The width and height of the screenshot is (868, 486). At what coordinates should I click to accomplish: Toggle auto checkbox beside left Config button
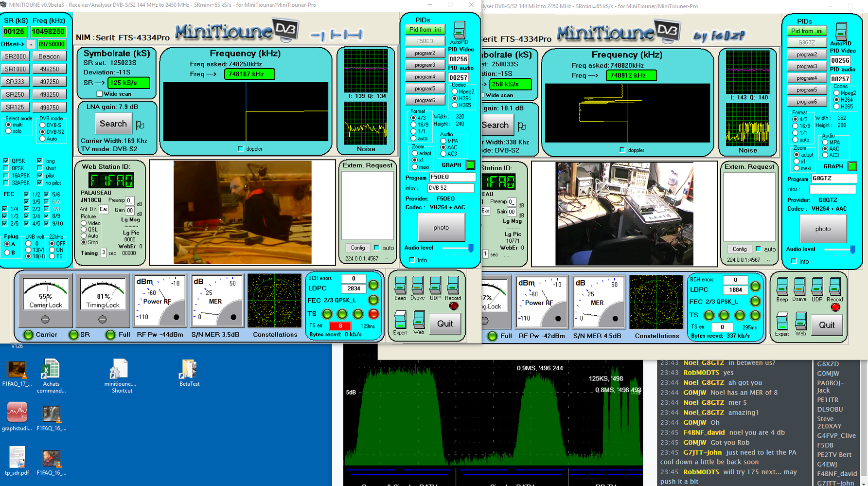[376, 248]
